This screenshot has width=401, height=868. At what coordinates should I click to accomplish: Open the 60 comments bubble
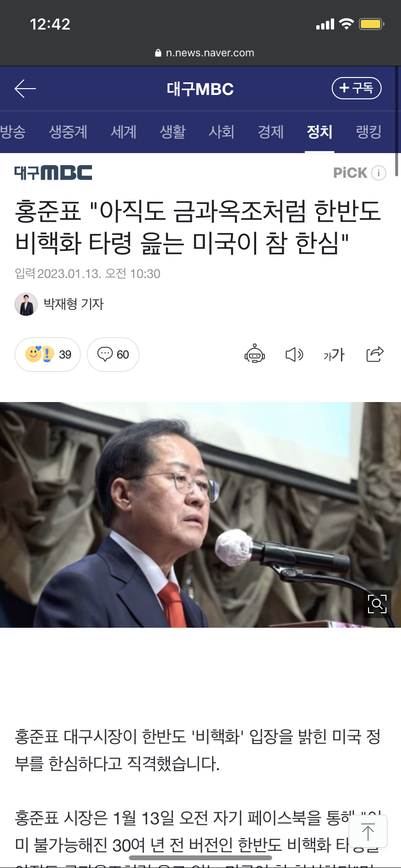(113, 355)
